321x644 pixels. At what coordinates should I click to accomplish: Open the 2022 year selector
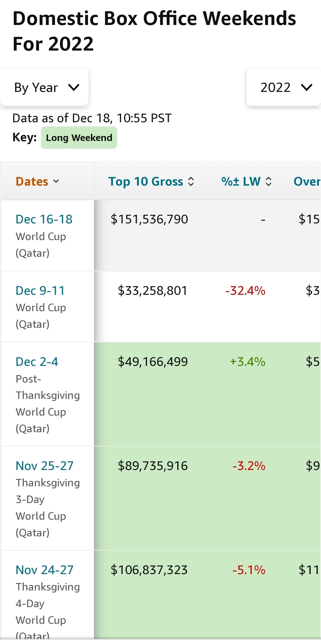point(284,87)
